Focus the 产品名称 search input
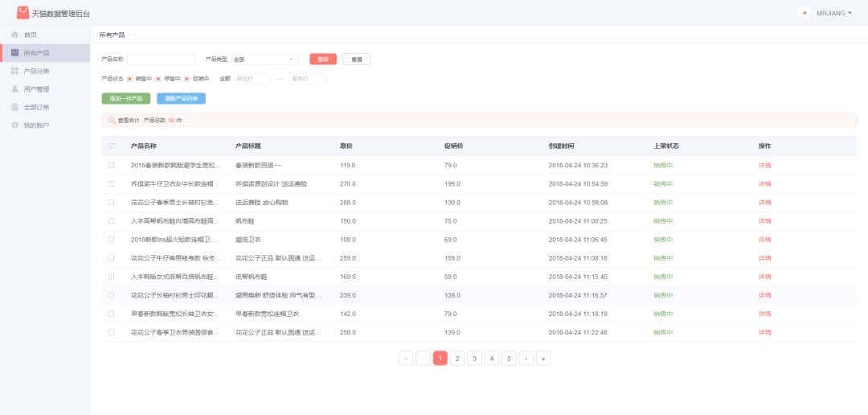Screen dimensions: 868x415 (161, 60)
